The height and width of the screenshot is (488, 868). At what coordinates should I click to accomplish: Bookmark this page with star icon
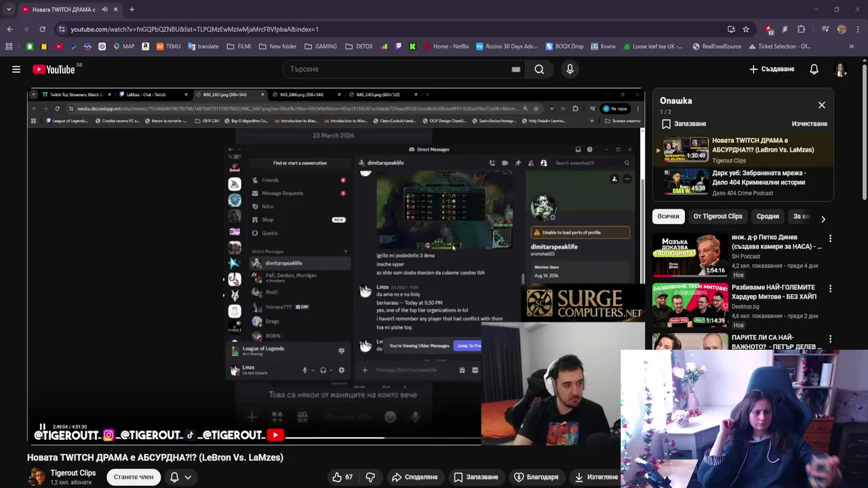(746, 29)
